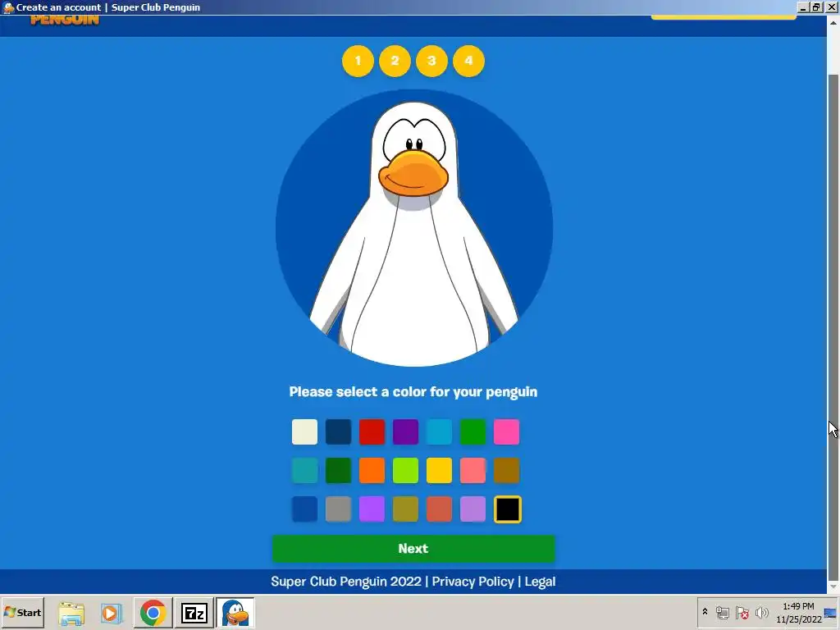
Task: Go to step 4 circle
Action: [468, 61]
